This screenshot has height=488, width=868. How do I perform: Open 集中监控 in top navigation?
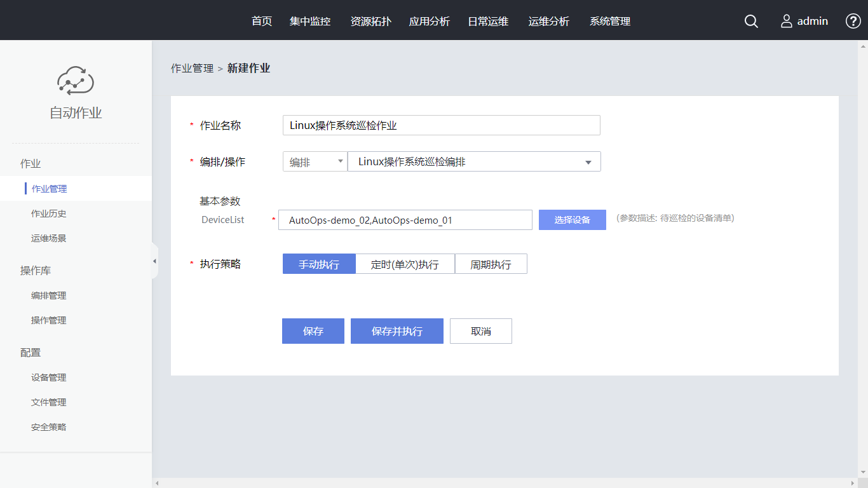tap(310, 21)
